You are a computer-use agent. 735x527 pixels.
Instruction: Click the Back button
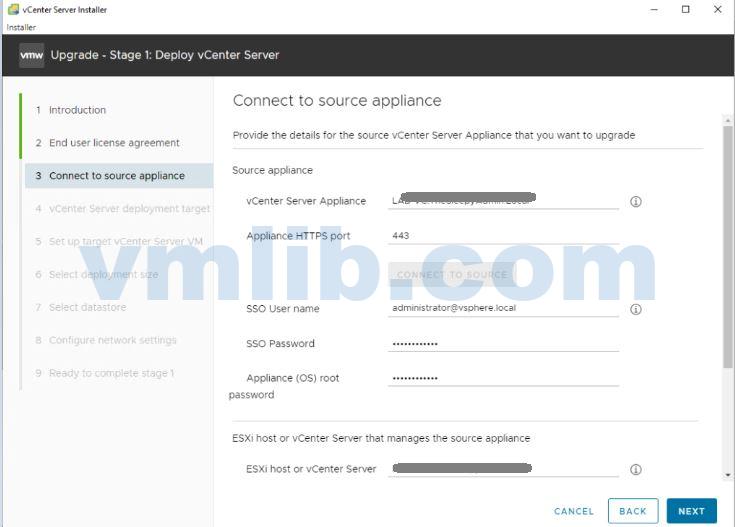(x=633, y=511)
